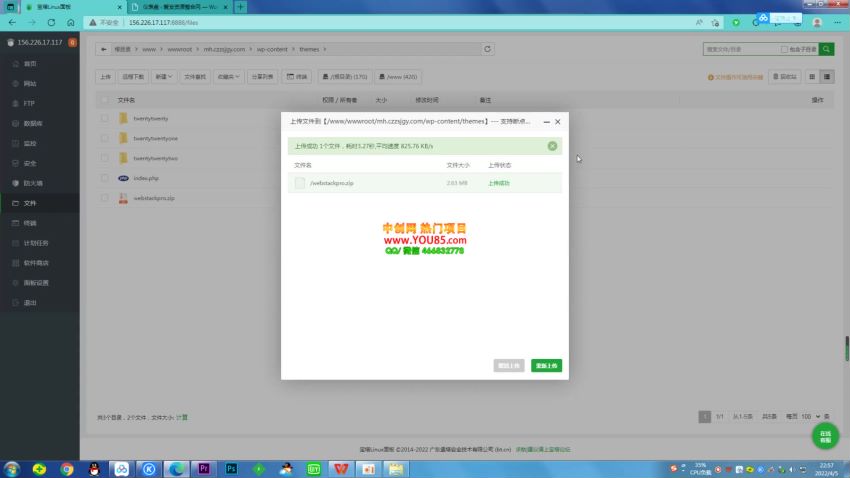Viewport: 850px width, 478px height.
Task: Open the green online support bubble
Action: pos(825,436)
